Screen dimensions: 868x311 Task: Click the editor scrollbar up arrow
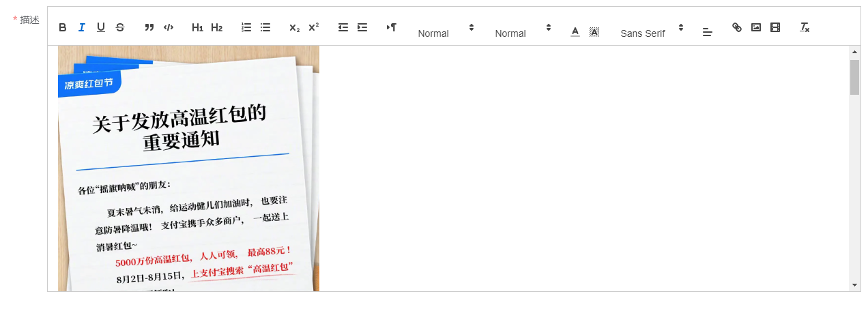[854, 52]
